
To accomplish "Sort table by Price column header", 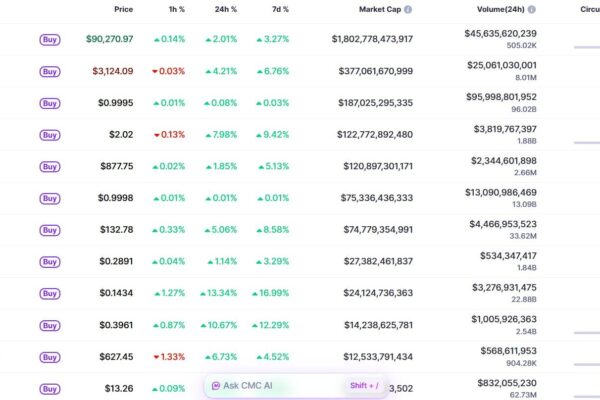I will coord(123,9).
